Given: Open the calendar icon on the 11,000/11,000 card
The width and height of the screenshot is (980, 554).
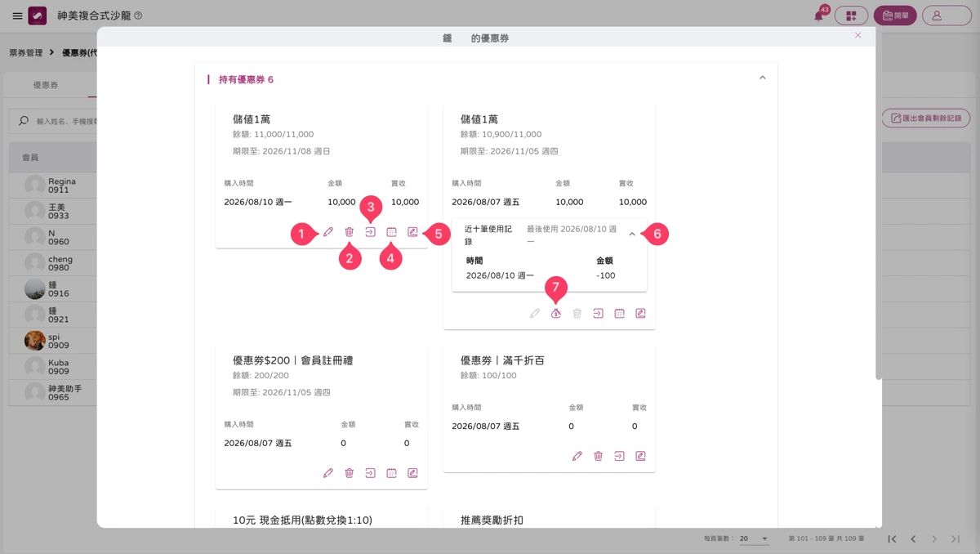Looking at the screenshot, I should point(392,232).
